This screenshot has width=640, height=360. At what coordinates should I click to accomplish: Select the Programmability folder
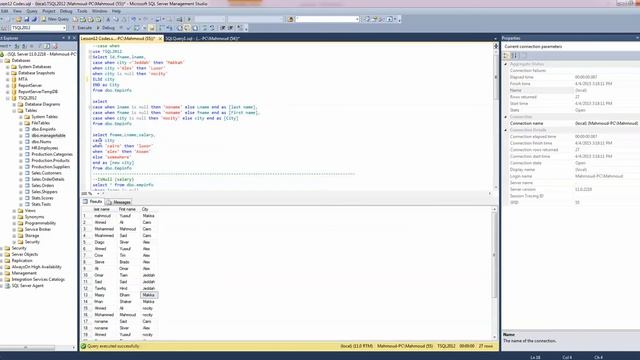click(40, 223)
